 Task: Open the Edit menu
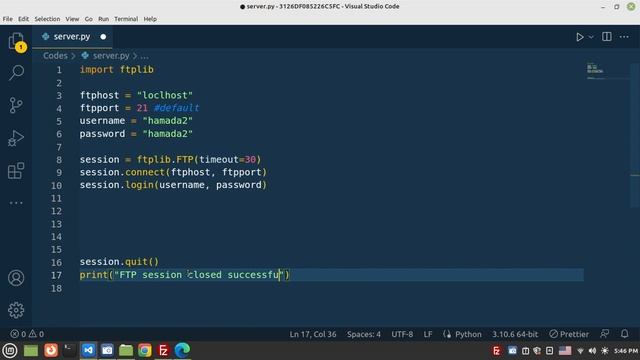[23, 19]
